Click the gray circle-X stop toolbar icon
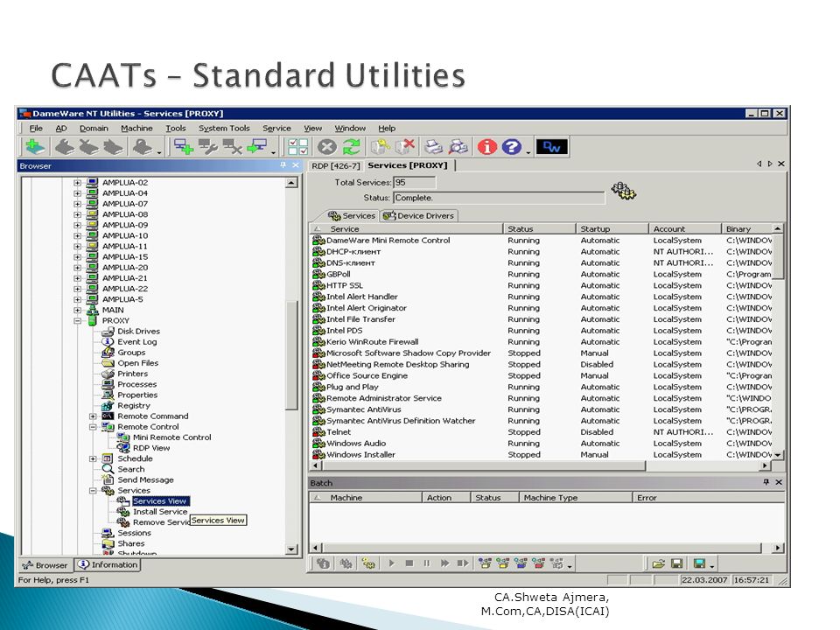Screen dimensions: 840x630 pyautogui.click(x=326, y=147)
